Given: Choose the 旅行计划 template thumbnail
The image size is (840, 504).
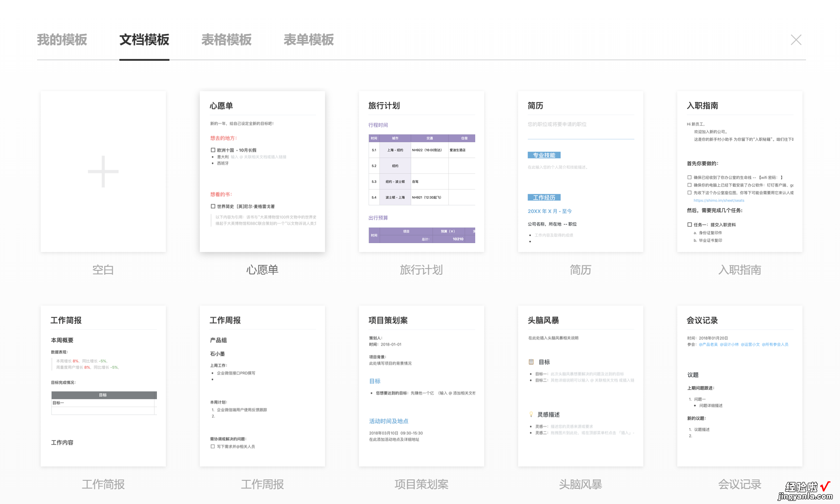Looking at the screenshot, I should pyautogui.click(x=422, y=172).
